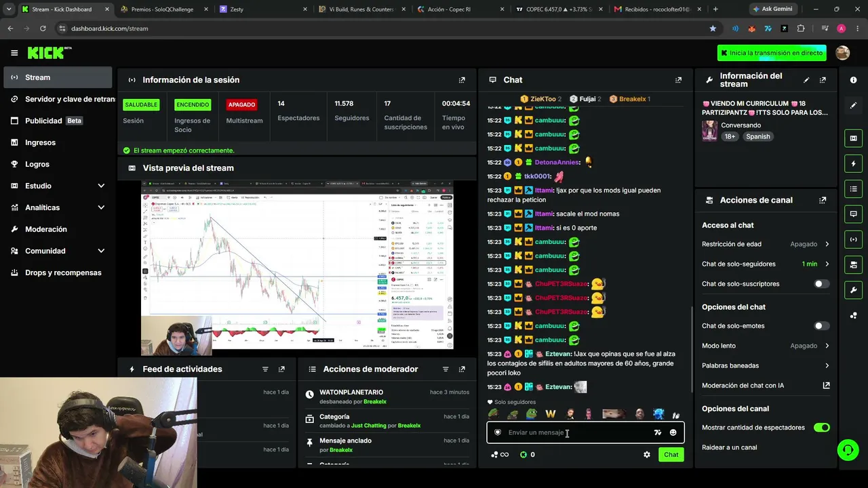
Task: Go to the Stream sidebar item
Action: pos(58,77)
